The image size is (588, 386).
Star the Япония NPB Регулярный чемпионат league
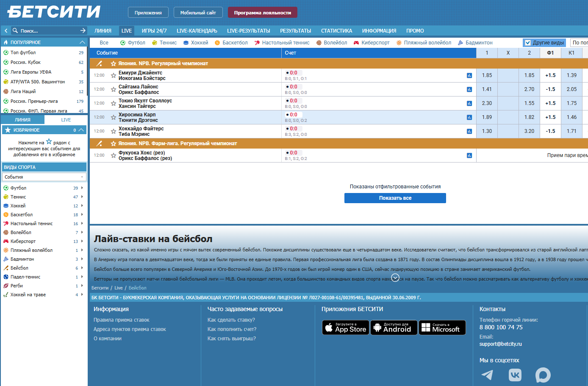[x=114, y=63]
